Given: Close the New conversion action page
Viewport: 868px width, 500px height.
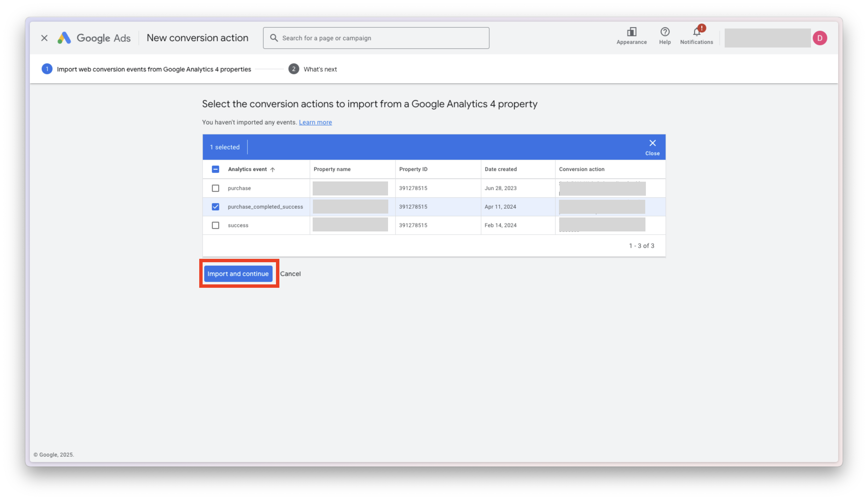Looking at the screenshot, I should pyautogui.click(x=44, y=38).
